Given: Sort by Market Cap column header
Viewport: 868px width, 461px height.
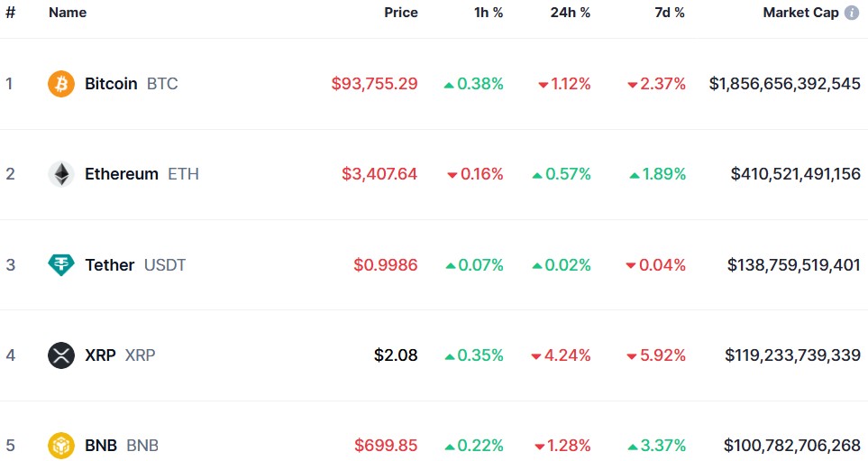Looking at the screenshot, I should pos(800,13).
